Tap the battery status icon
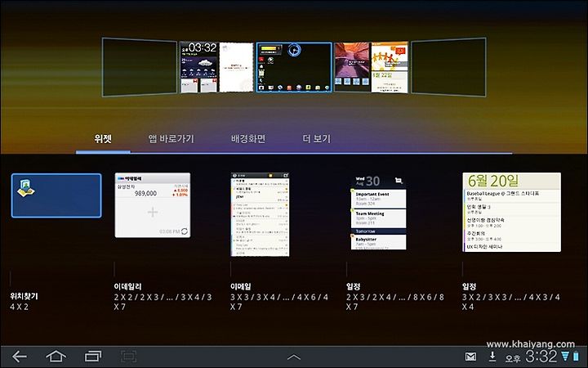 pyautogui.click(x=576, y=356)
